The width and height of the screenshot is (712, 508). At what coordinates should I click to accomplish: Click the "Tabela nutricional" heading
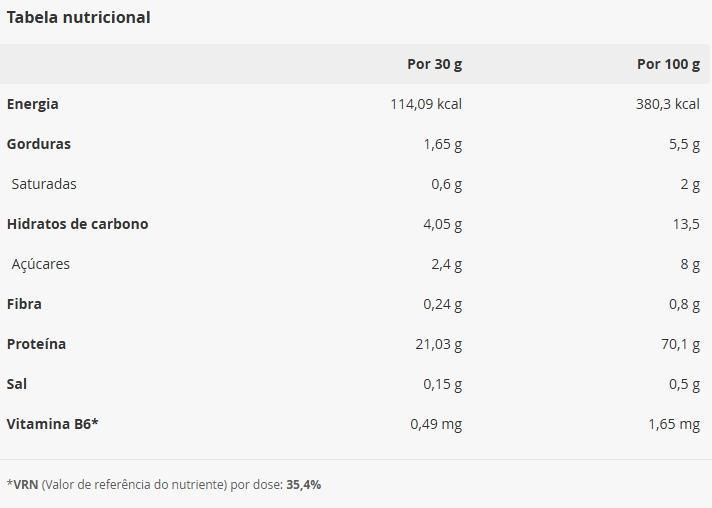pyautogui.click(x=79, y=17)
